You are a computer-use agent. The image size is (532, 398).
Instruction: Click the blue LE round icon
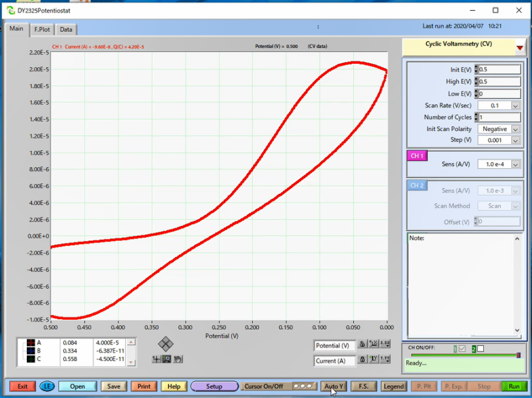(47, 387)
